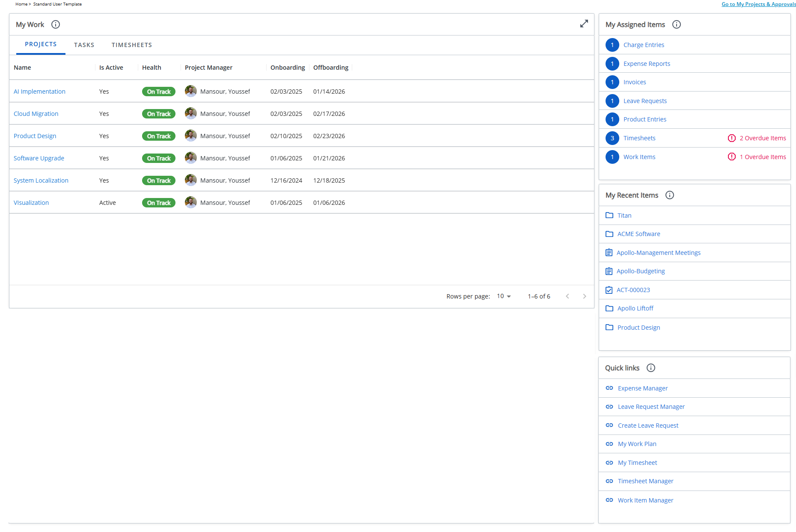Open the Go to My Projects & Approvals link
The width and height of the screenshot is (796, 532).
[758, 4]
